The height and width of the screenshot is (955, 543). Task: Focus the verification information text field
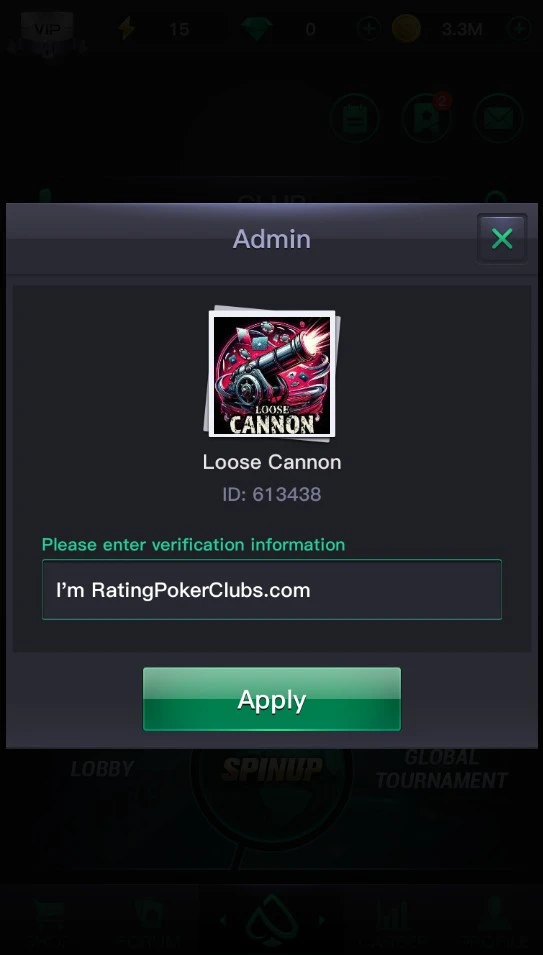tap(272, 590)
